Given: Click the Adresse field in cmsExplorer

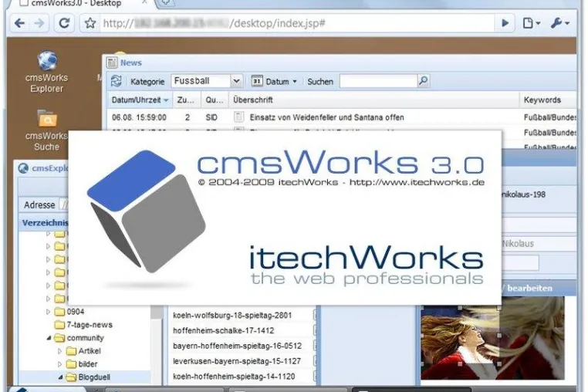Looking at the screenshot, I should (64, 204).
